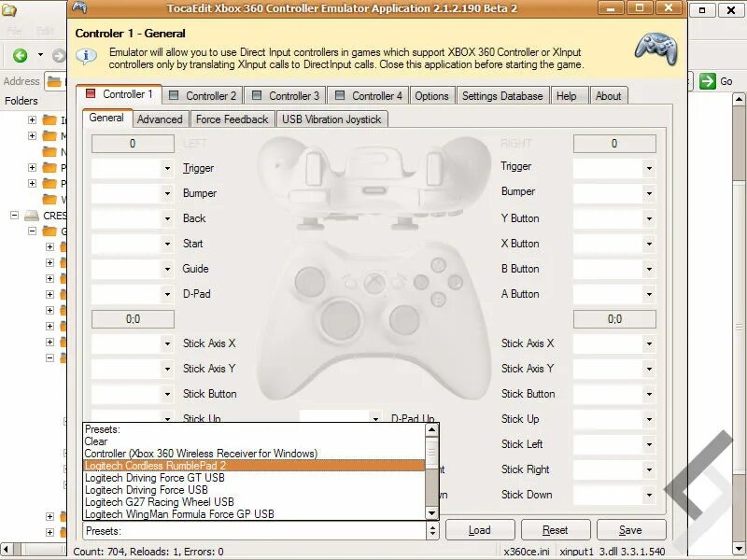Viewport: 747px width, 560px height.
Task: Click the x360ce.ini status bar entry
Action: [x=526, y=552]
